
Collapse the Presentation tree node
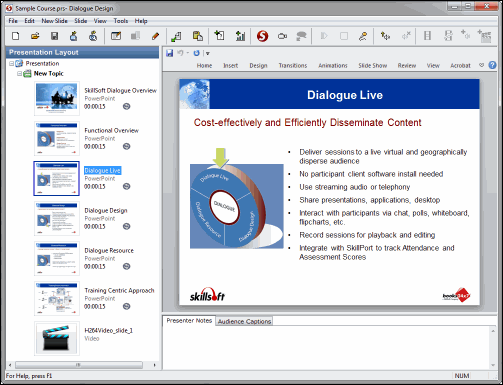point(11,63)
